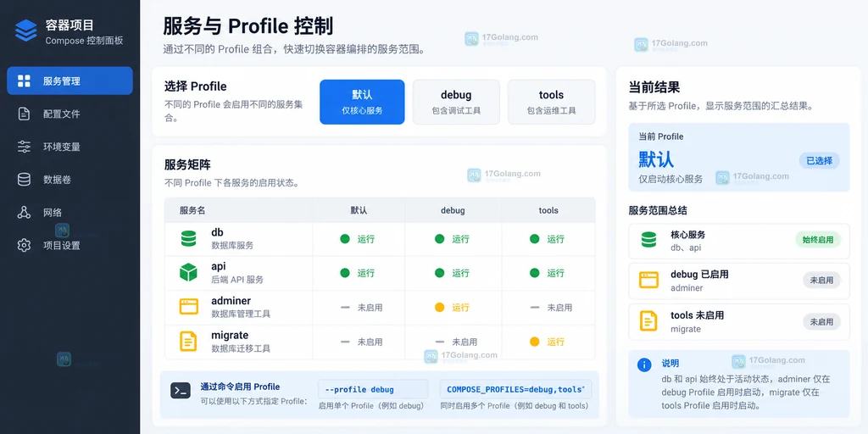Click the 未启用 badge for tools 未启用
This screenshot has width=868, height=434.
(x=821, y=321)
